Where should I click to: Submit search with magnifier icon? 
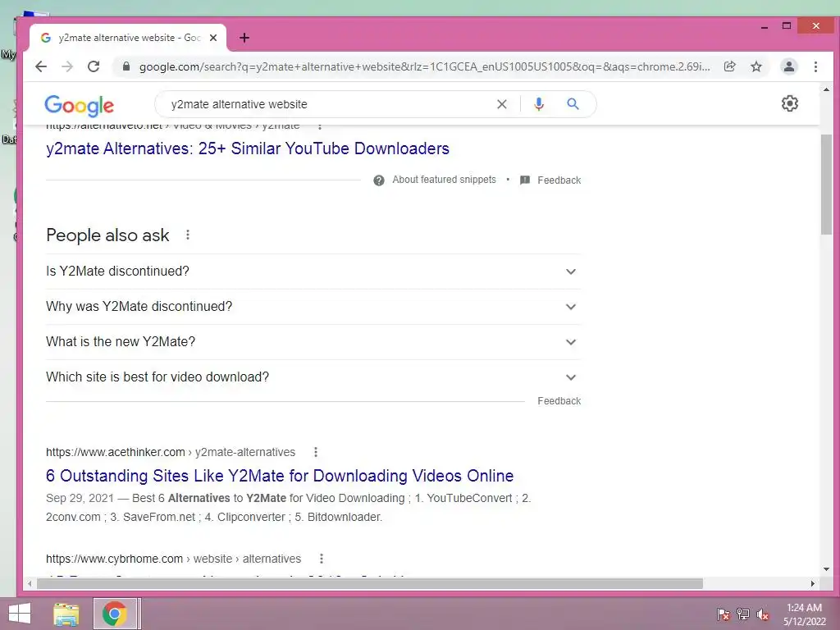(x=573, y=104)
